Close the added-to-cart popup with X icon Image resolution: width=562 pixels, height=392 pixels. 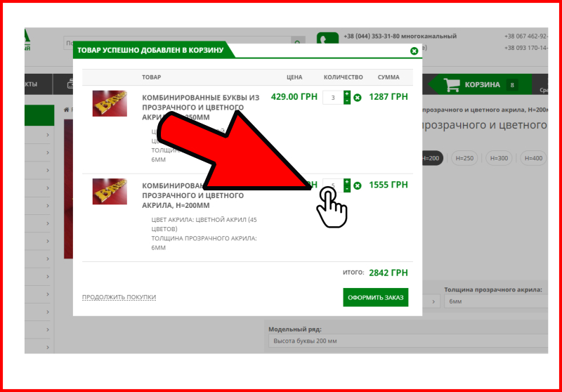tap(414, 51)
